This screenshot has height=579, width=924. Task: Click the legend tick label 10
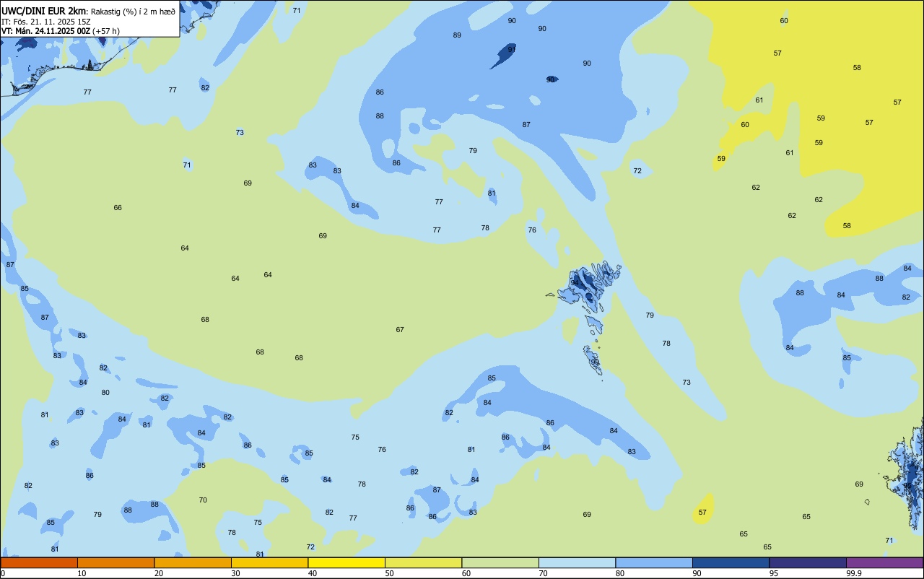(x=82, y=573)
